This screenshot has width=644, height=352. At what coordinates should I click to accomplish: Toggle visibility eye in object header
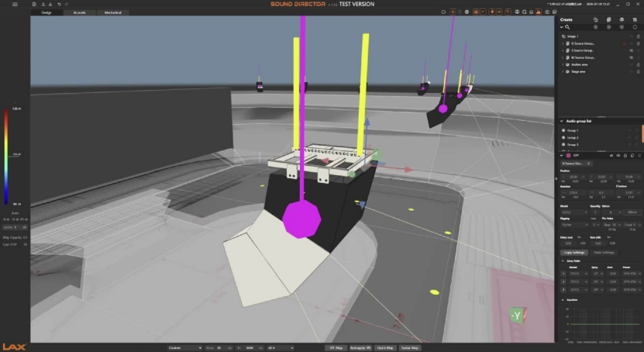(x=618, y=156)
